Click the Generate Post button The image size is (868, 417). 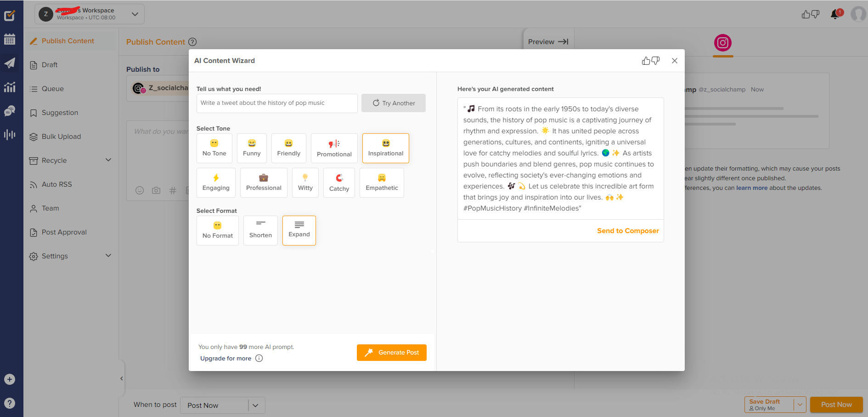[391, 353]
